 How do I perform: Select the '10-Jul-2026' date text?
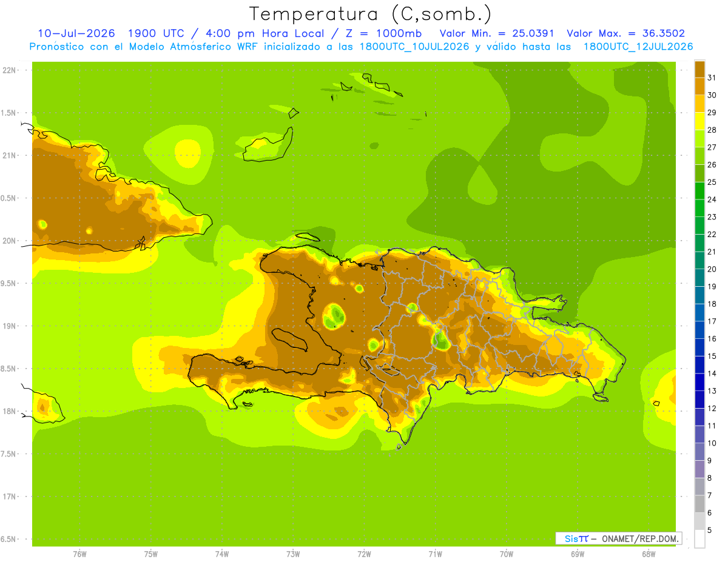pyautogui.click(x=76, y=33)
